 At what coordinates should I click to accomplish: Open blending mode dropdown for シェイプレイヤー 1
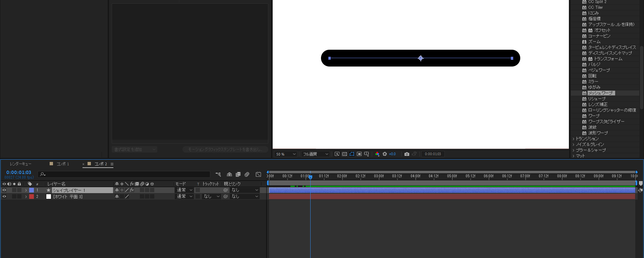coord(184,190)
